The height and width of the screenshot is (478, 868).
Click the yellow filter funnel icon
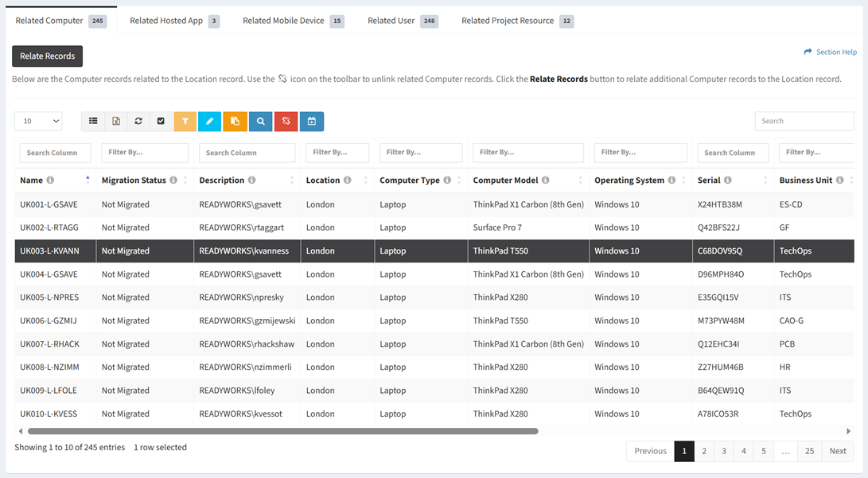pyautogui.click(x=185, y=121)
